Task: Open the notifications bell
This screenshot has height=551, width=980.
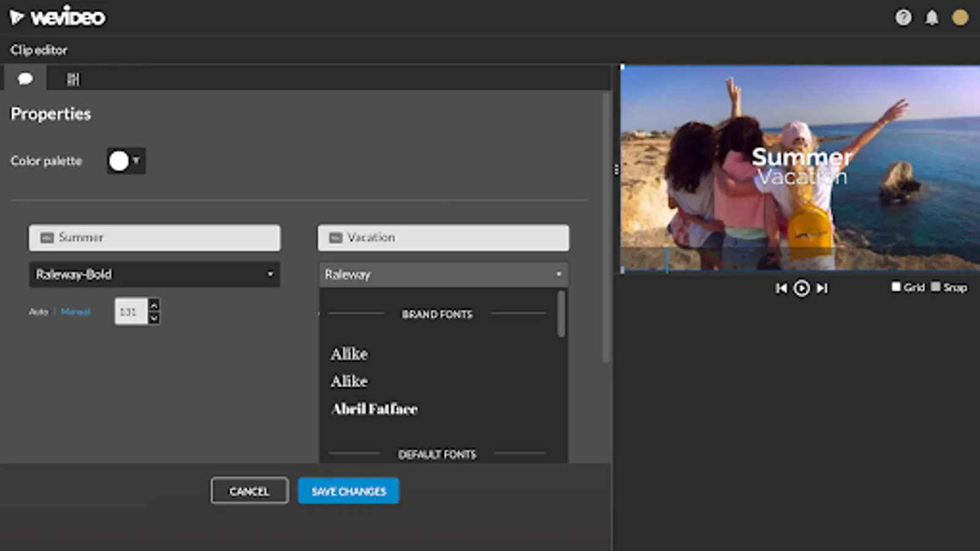Action: point(932,17)
